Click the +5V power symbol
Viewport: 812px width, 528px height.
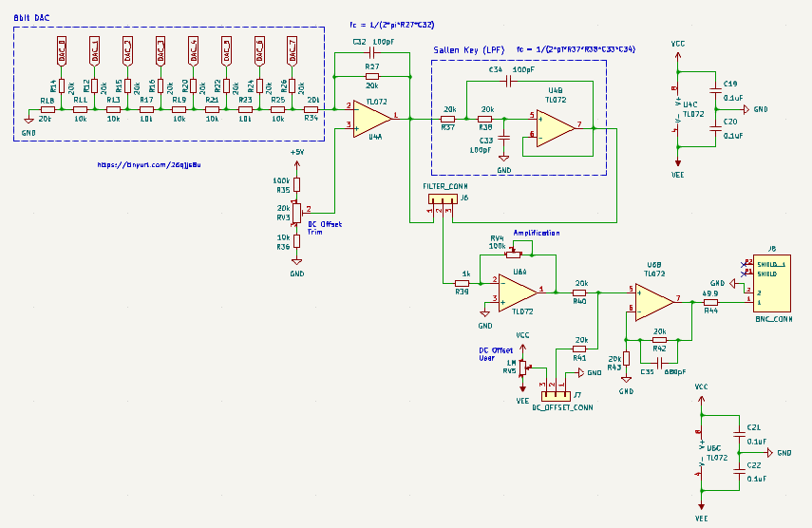click(297, 154)
